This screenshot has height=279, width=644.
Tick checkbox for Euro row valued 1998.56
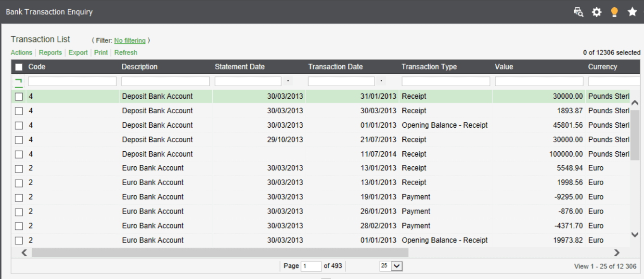pyautogui.click(x=19, y=183)
